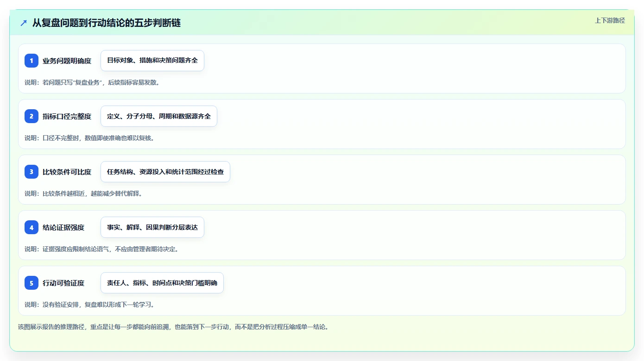
Task: Click the 业务问题明确度 heading
Action: coord(67,61)
